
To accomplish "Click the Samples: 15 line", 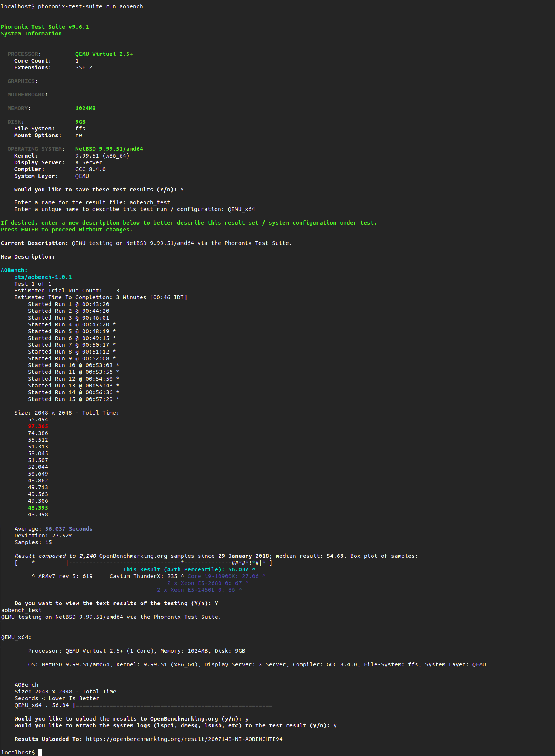I will pyautogui.click(x=33, y=542).
